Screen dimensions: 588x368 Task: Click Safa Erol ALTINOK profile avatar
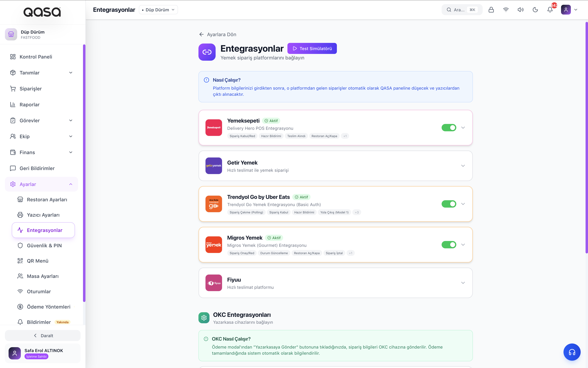[x=15, y=353]
